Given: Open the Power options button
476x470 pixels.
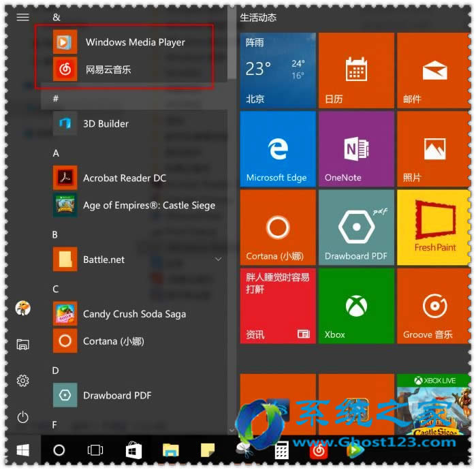Looking at the screenshot, I should (x=22, y=416).
